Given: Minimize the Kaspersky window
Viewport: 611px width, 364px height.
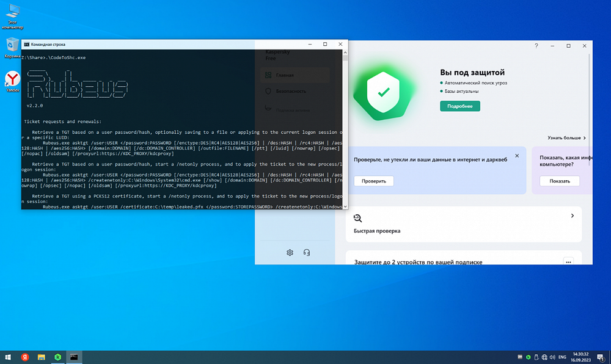Looking at the screenshot, I should 552,46.
